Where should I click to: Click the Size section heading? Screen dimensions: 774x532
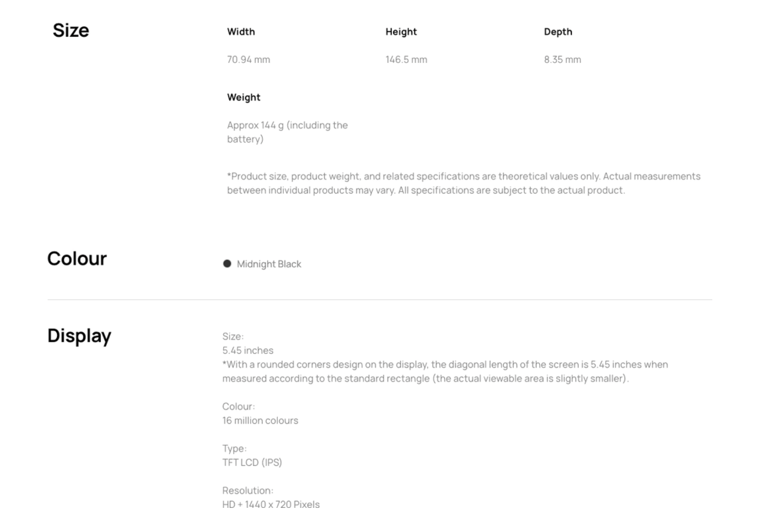click(71, 30)
